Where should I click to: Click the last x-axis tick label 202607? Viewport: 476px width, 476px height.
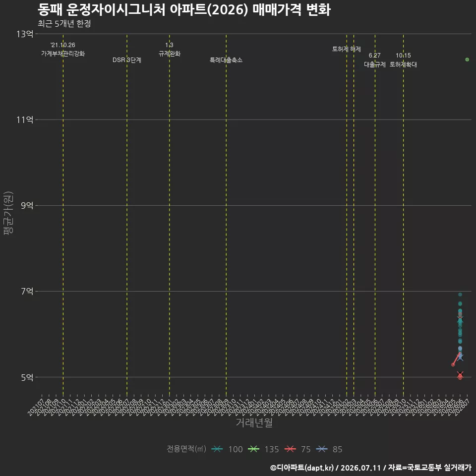pos(462,407)
